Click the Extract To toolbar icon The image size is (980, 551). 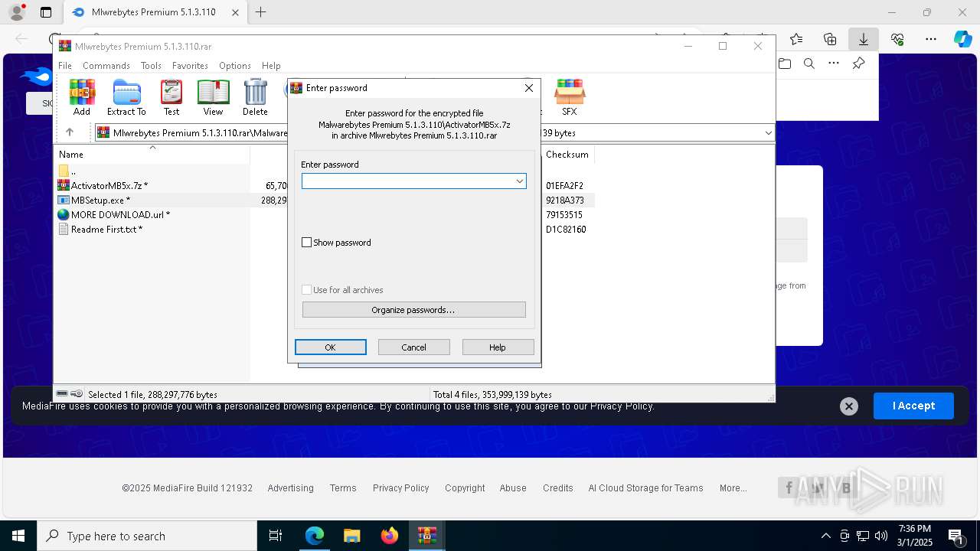[126, 97]
